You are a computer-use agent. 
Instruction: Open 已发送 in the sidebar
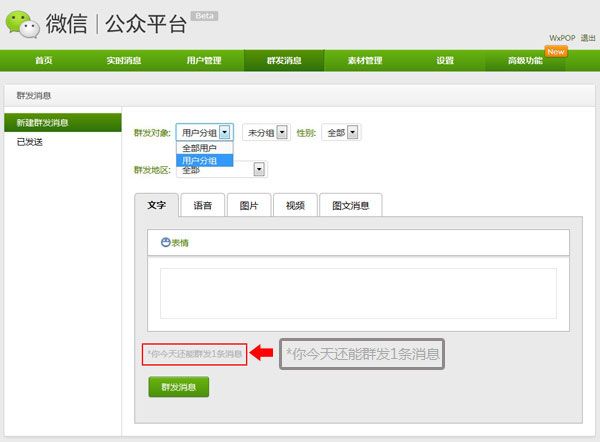click(29, 142)
